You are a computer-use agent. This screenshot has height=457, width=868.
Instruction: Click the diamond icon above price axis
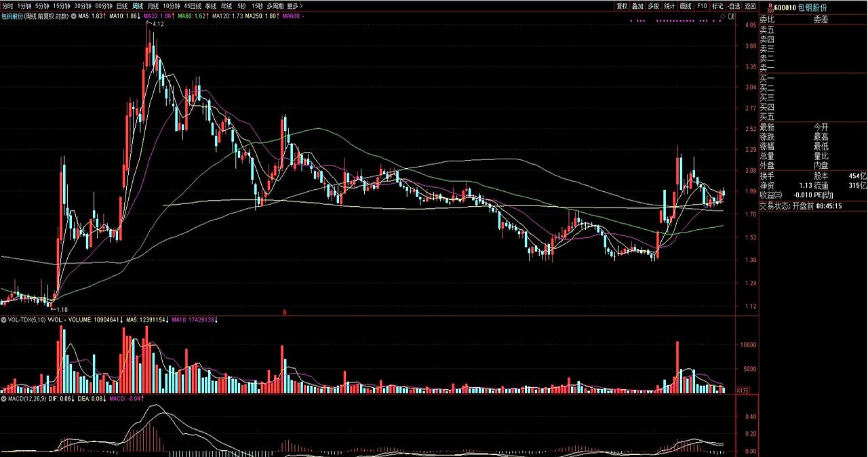723,15
